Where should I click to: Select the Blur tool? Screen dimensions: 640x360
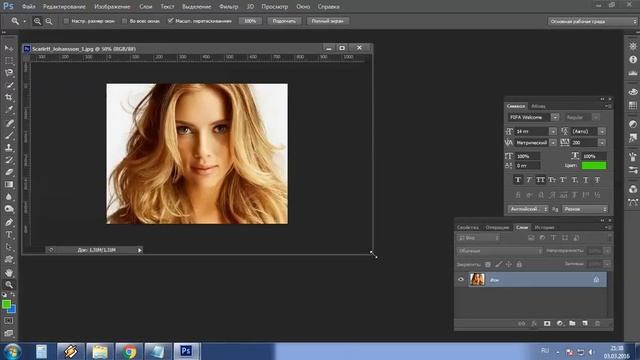pos(9,197)
